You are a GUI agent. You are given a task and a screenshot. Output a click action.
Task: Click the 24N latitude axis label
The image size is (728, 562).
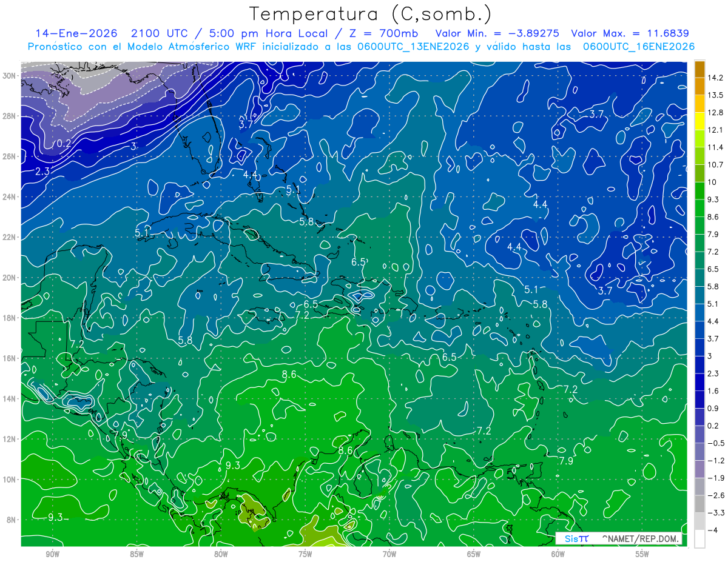(x=10, y=197)
